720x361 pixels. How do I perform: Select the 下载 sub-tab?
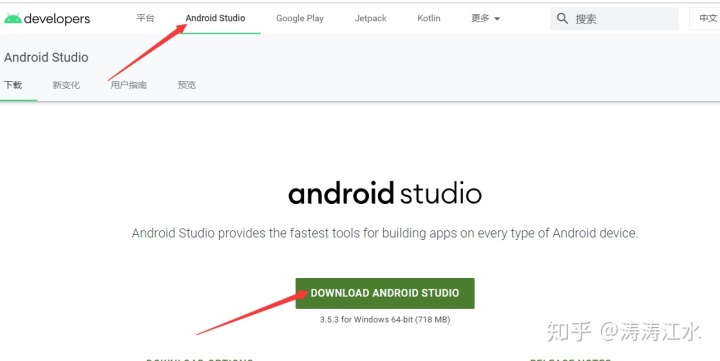click(x=13, y=85)
